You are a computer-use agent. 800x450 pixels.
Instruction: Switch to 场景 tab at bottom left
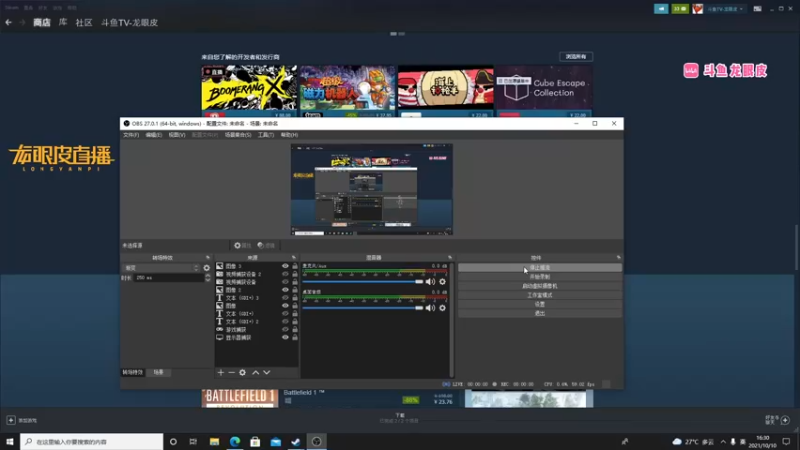click(159, 372)
